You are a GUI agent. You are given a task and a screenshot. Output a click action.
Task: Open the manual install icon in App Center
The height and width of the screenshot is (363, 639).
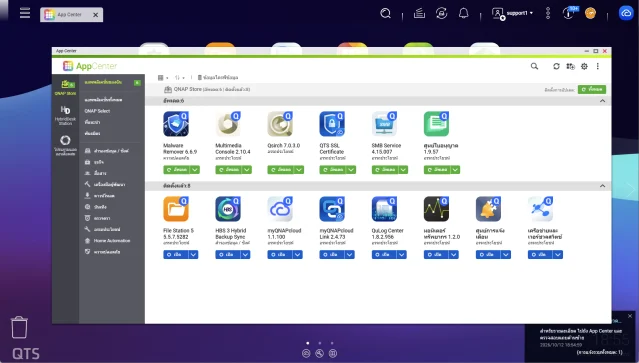570,66
